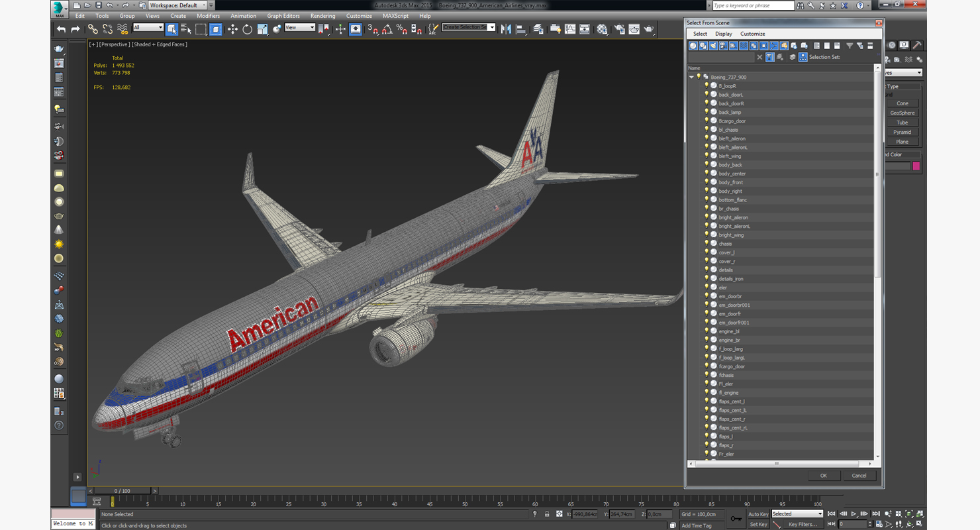Toggle the 3D Snaps tool

pyautogui.click(x=373, y=29)
